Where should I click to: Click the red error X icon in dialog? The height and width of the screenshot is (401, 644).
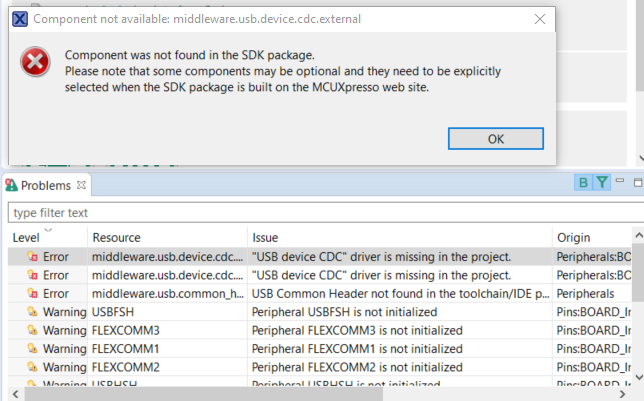coord(35,62)
